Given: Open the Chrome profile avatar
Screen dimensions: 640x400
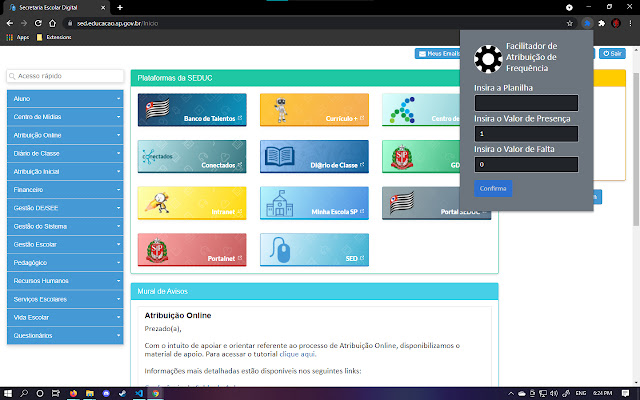Looking at the screenshot, I should [x=616, y=23].
